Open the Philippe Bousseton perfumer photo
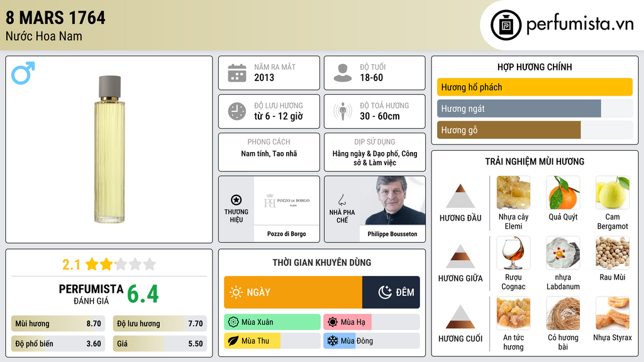The width and height of the screenshot is (644, 362). [x=392, y=200]
